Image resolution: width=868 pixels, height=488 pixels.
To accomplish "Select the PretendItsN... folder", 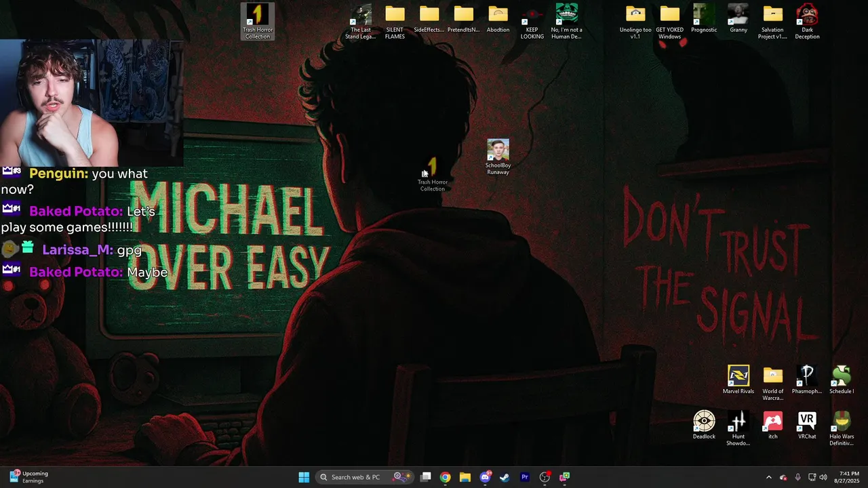I will pyautogui.click(x=464, y=18).
